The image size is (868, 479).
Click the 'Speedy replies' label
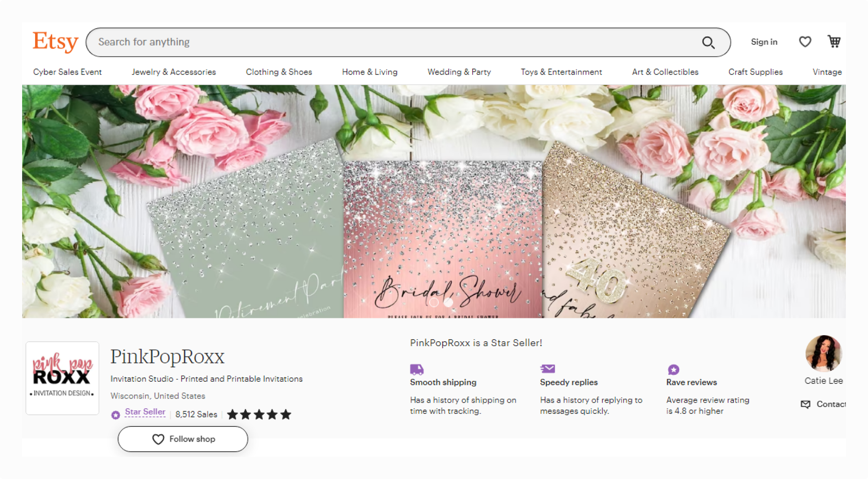[569, 383]
